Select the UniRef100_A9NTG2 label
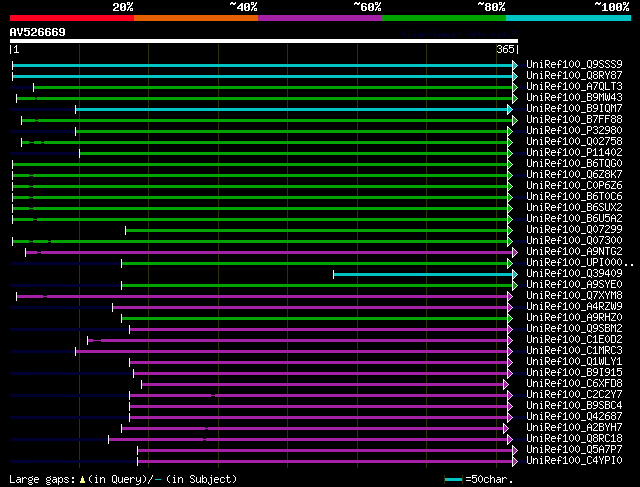 coord(574,251)
